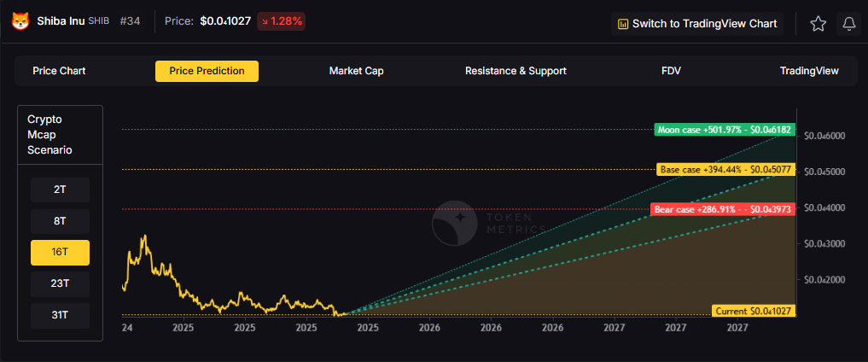Image resolution: width=868 pixels, height=362 pixels.
Task: Click the $0.0₄5000 axis value
Action: coord(824,172)
